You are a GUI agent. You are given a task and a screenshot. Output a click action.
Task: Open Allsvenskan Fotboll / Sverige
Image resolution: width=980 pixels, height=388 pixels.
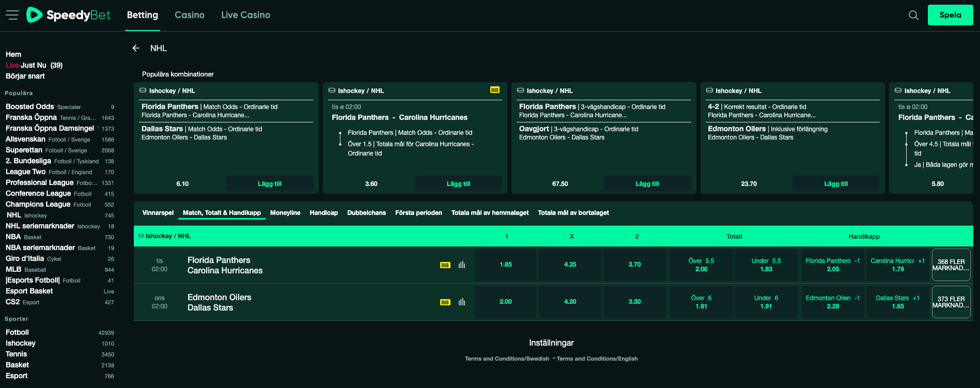(x=60, y=139)
